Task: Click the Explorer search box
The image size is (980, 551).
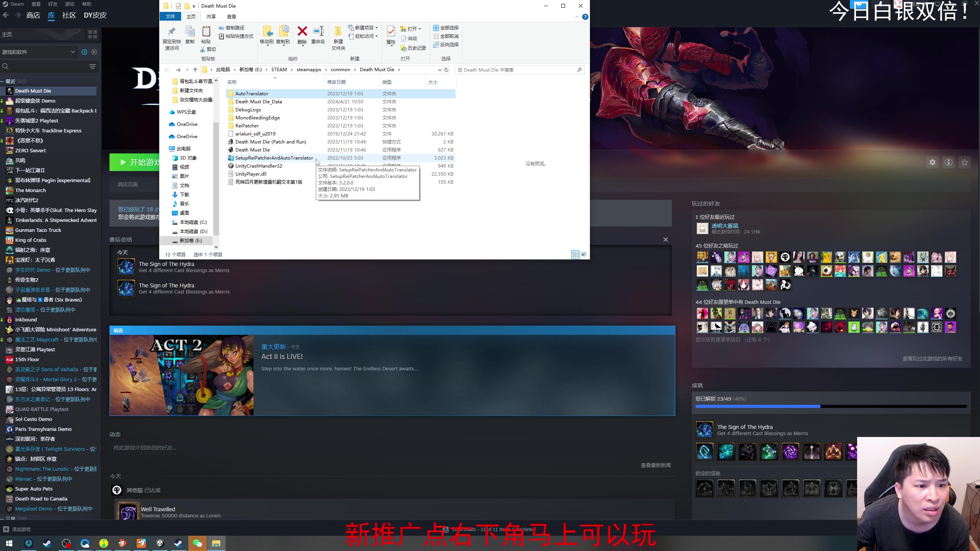Action: 519,70
